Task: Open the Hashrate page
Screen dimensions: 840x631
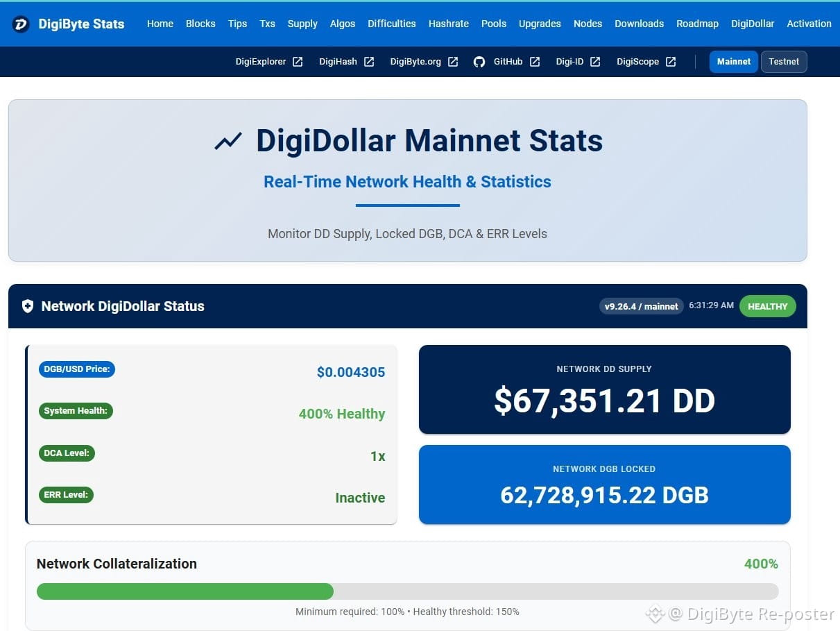Action: tap(449, 24)
